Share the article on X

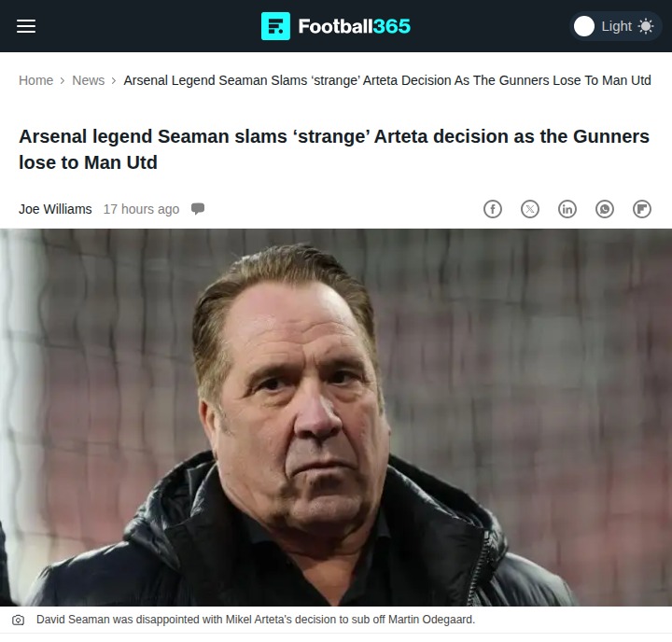pos(530,209)
